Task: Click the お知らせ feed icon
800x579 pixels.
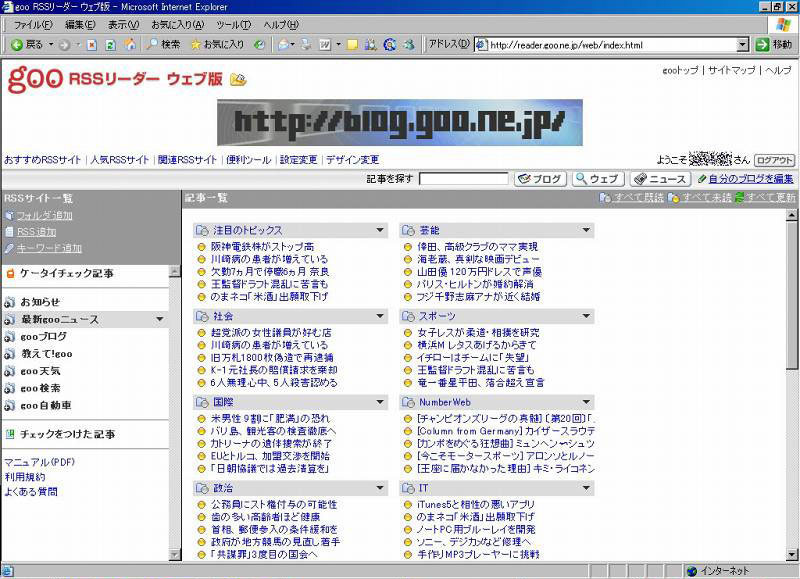Action: (10, 303)
